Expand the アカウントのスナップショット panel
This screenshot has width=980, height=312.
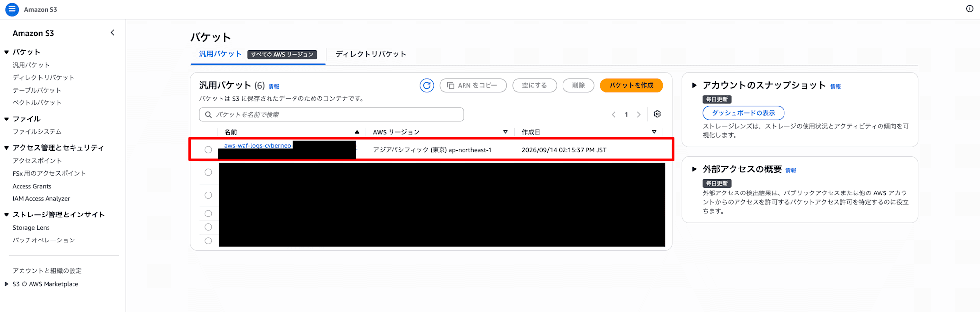[694, 85]
